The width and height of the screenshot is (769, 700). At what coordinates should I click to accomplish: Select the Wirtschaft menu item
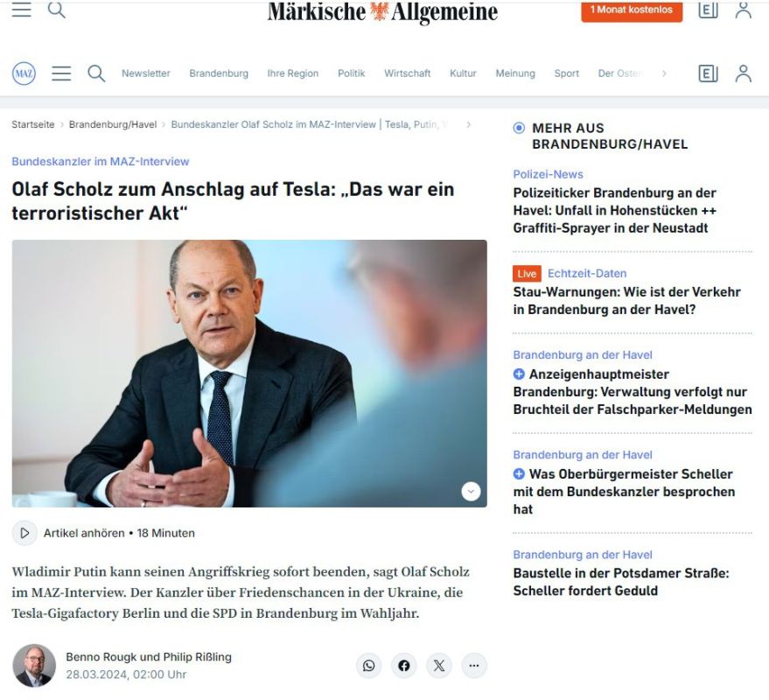pos(407,73)
